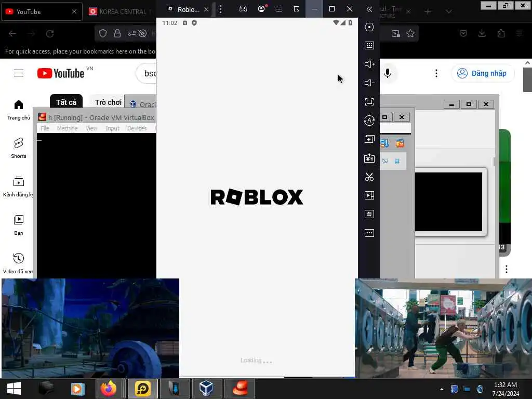Open Shorts in the YouTube sidebar
The width and height of the screenshot is (532, 399).
19,148
